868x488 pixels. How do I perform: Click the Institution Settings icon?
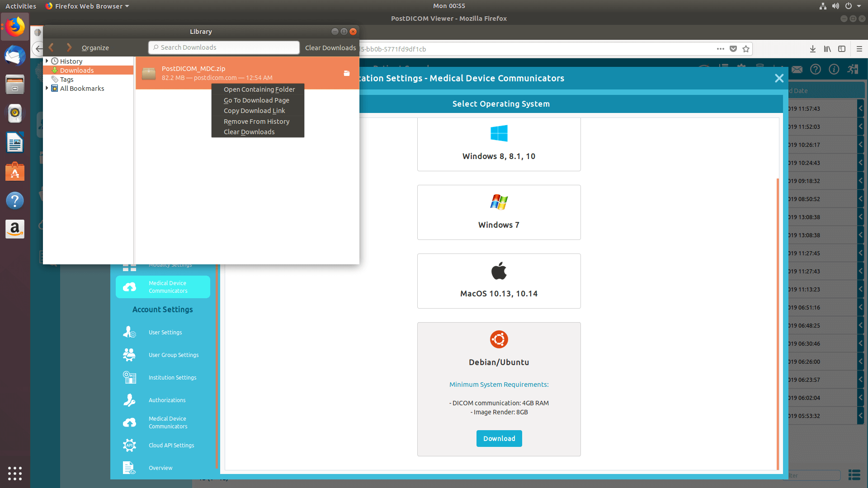129,377
